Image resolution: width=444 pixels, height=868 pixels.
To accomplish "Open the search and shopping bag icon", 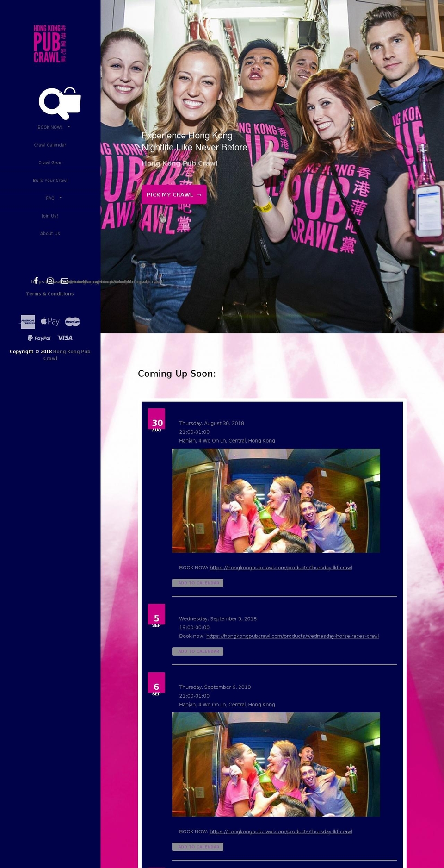I will (60, 103).
